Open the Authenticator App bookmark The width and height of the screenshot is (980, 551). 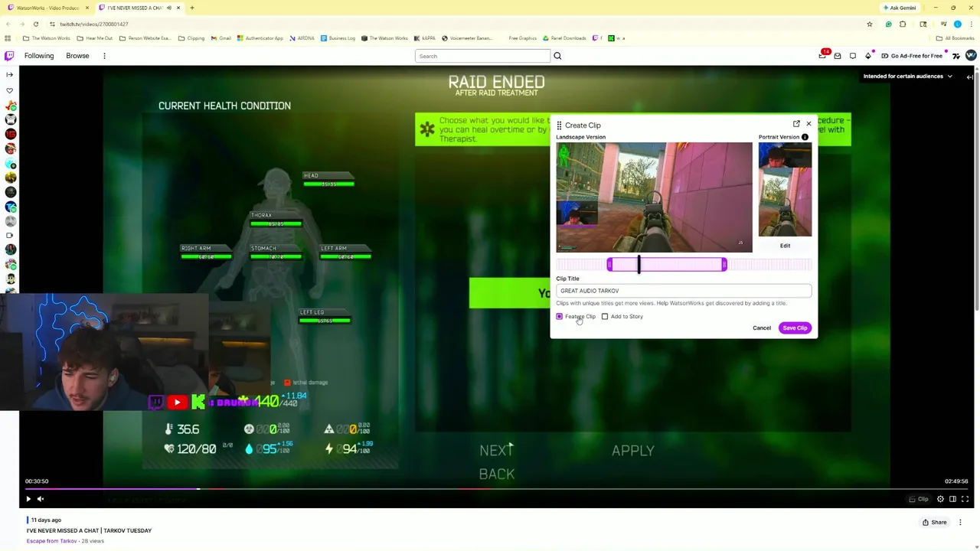click(x=260, y=38)
